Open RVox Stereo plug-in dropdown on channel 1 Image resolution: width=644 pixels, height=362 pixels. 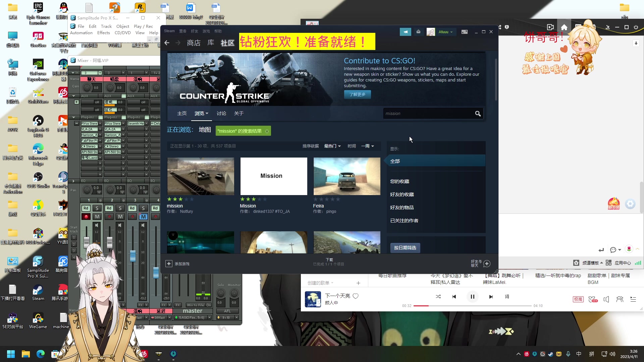click(100, 124)
